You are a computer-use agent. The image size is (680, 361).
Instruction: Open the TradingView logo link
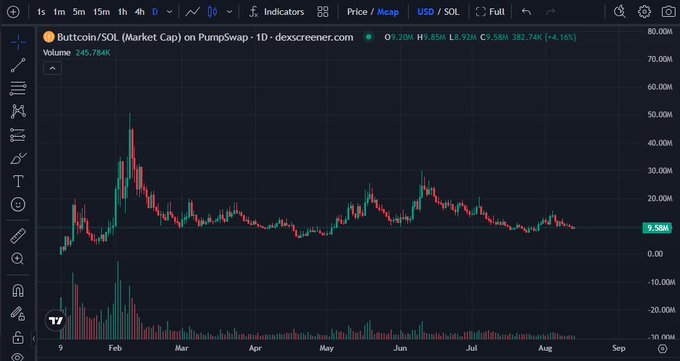tap(56, 321)
